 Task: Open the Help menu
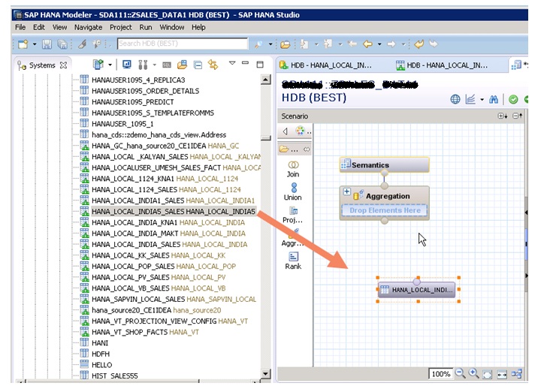[198, 27]
